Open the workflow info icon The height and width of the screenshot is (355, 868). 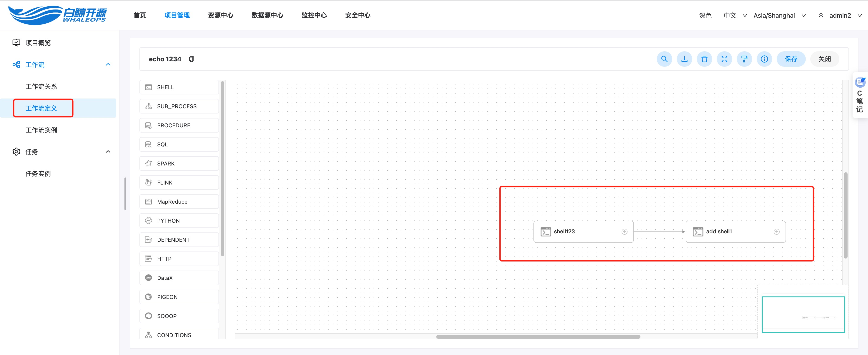[764, 59]
